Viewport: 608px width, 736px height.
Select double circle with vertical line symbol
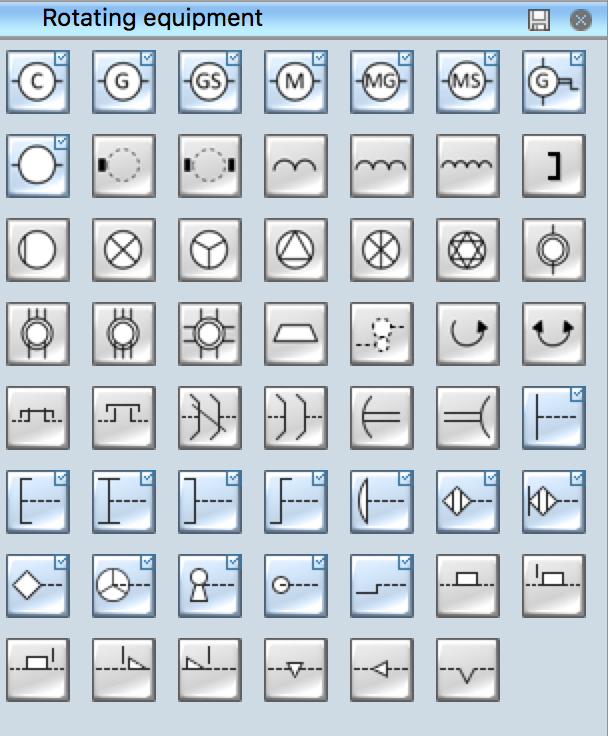(554, 250)
